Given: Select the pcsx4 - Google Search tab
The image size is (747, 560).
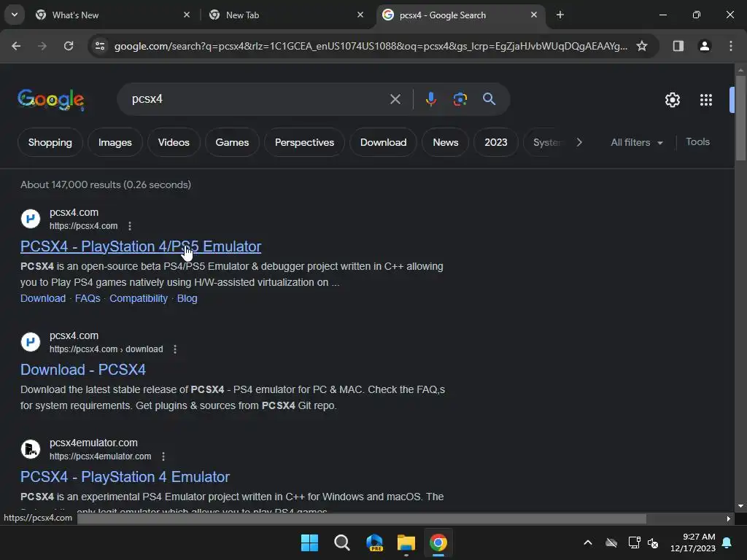Looking at the screenshot, I should click(x=460, y=15).
